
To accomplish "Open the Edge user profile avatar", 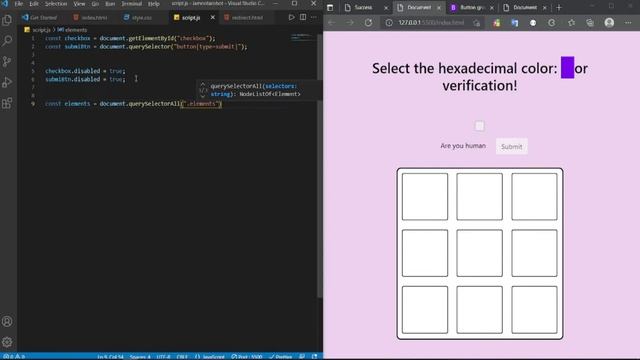I will pos(609,23).
